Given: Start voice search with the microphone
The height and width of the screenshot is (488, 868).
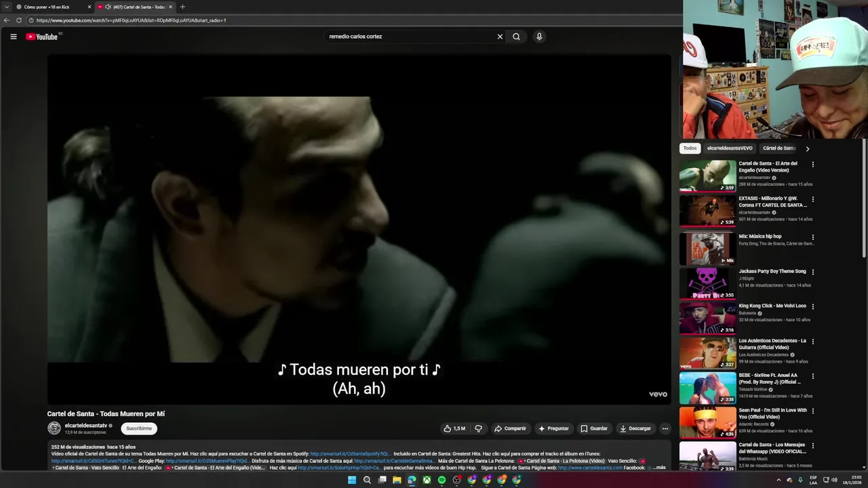Looking at the screenshot, I should [x=539, y=37].
